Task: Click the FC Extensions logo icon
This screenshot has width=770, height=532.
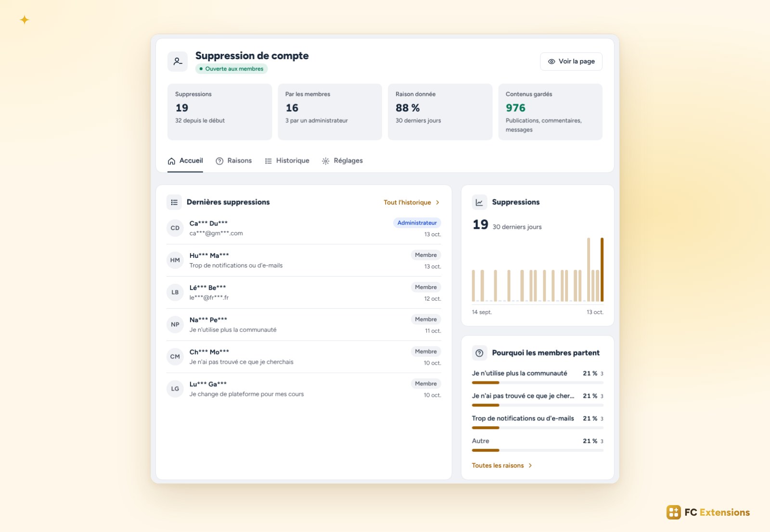Action: click(x=673, y=512)
